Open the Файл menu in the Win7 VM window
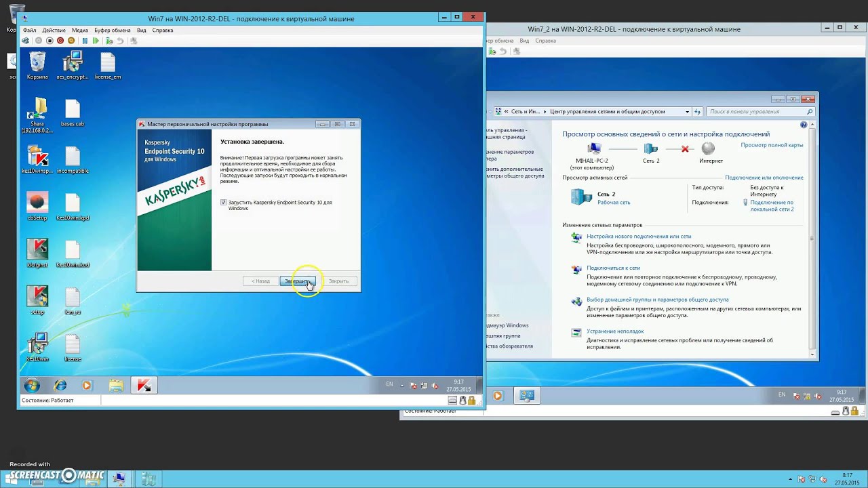 click(29, 30)
